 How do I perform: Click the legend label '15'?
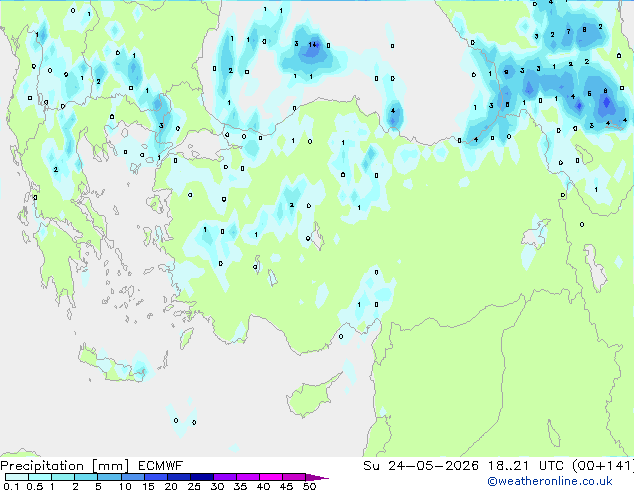pyautogui.click(x=148, y=486)
